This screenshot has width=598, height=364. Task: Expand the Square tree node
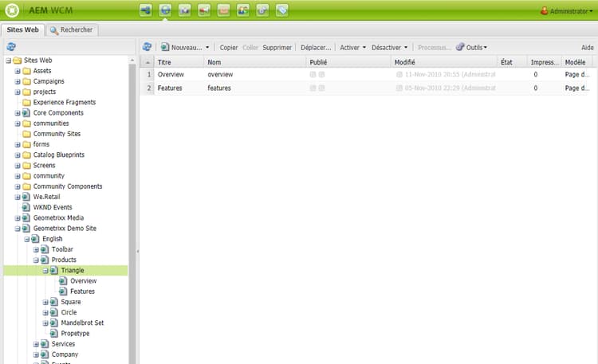[45, 302]
